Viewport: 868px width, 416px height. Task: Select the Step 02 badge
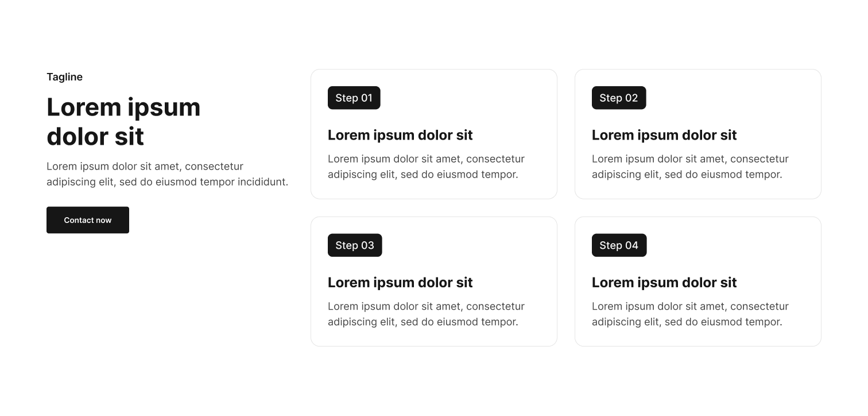point(619,98)
